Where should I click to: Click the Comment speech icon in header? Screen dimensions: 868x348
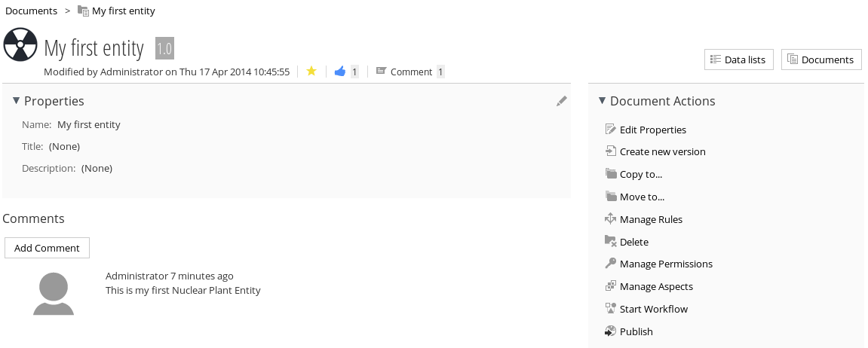381,71
